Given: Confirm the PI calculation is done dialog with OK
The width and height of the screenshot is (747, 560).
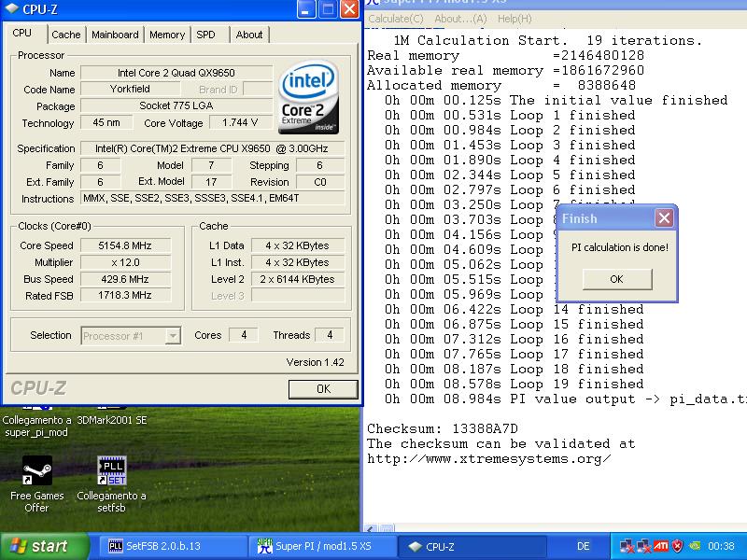Looking at the screenshot, I should [617, 279].
